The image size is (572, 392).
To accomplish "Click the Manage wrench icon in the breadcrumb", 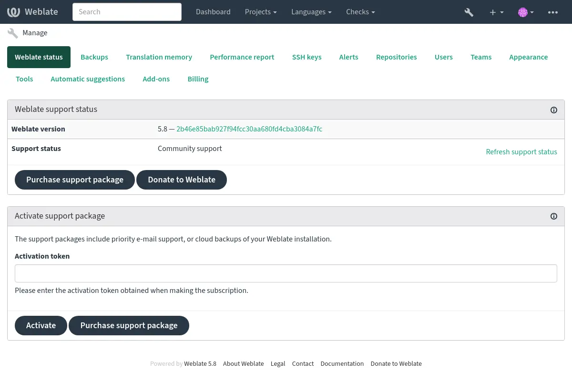I will click(13, 33).
